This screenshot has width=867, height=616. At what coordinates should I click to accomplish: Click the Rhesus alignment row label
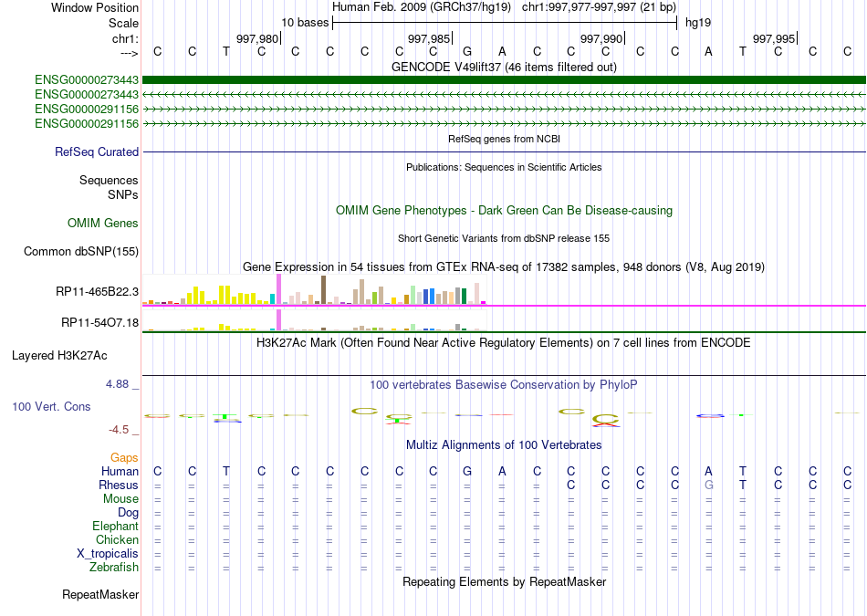(x=119, y=485)
